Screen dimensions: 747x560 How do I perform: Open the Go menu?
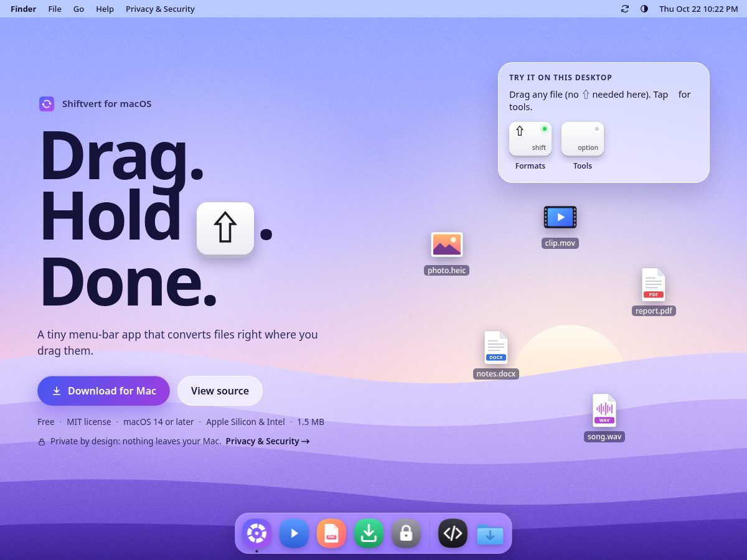coord(78,9)
